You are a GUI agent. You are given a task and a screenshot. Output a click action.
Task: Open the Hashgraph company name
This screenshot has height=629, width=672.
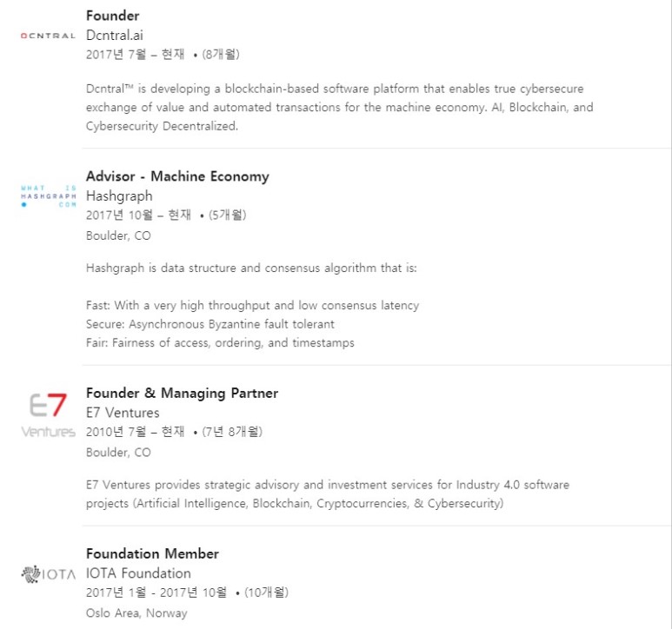[x=119, y=195]
